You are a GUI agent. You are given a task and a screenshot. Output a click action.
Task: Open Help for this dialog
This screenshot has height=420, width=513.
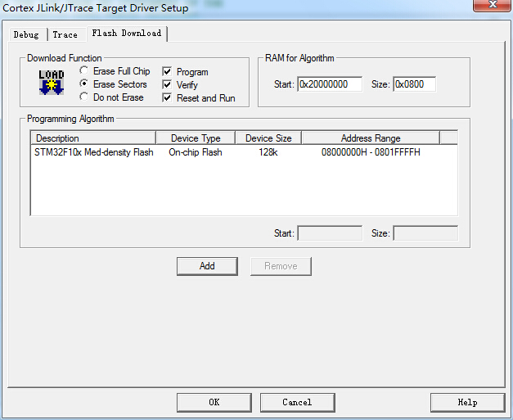pyautogui.click(x=466, y=402)
